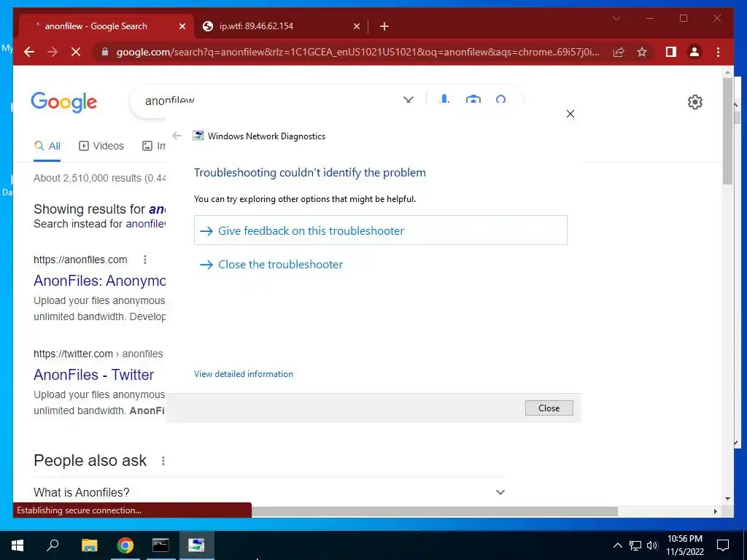Search by image camera icon
Screen dimensions: 747x560
tap(473, 99)
